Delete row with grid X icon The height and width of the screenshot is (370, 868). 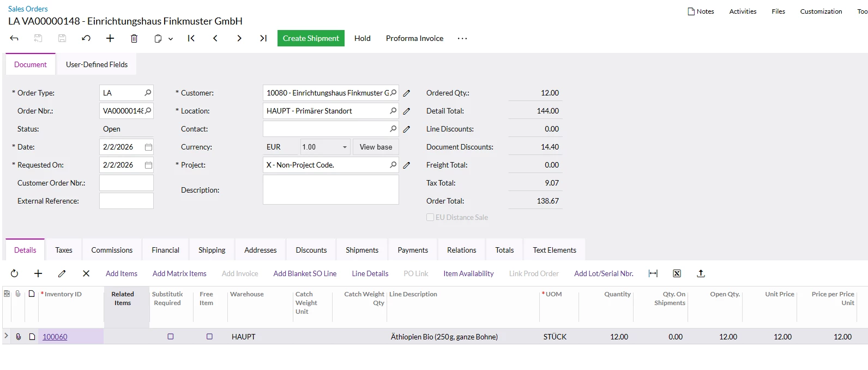(86, 273)
